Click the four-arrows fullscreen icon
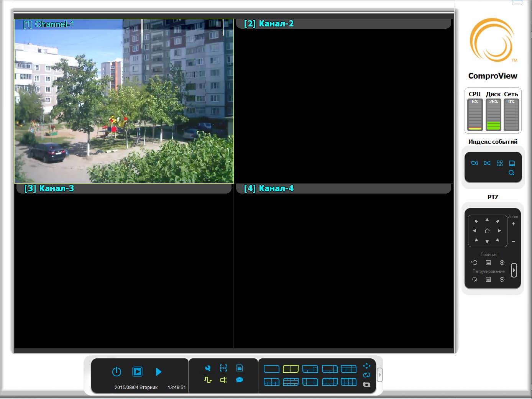532x399 pixels. (x=366, y=366)
